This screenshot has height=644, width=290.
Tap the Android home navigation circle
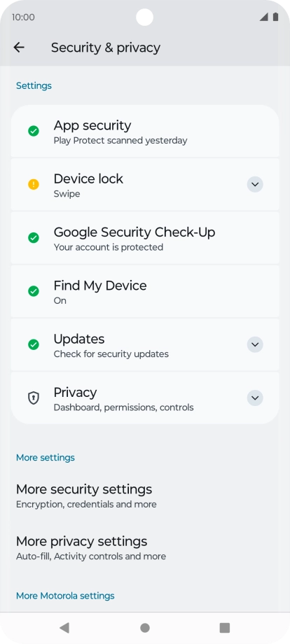[x=144, y=628]
